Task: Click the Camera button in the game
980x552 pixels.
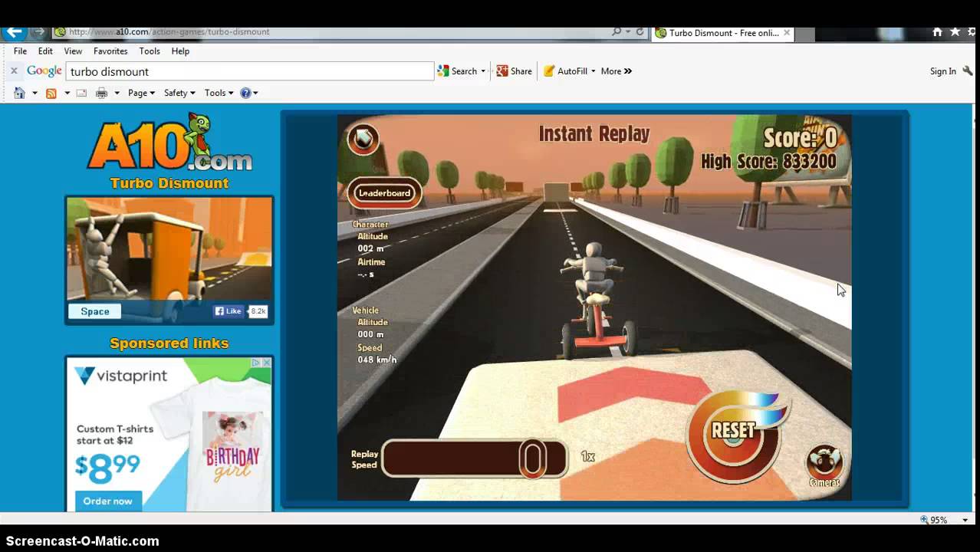Action: tap(824, 466)
